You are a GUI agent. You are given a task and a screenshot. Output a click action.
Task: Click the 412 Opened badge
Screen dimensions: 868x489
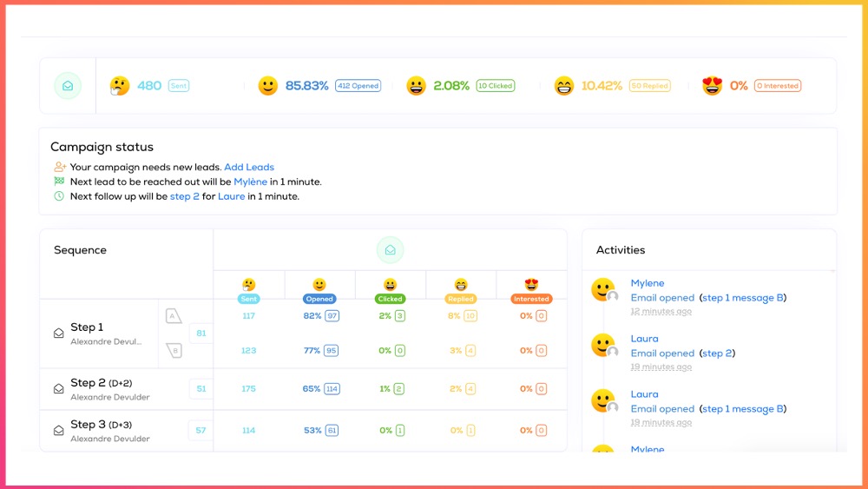click(x=358, y=86)
